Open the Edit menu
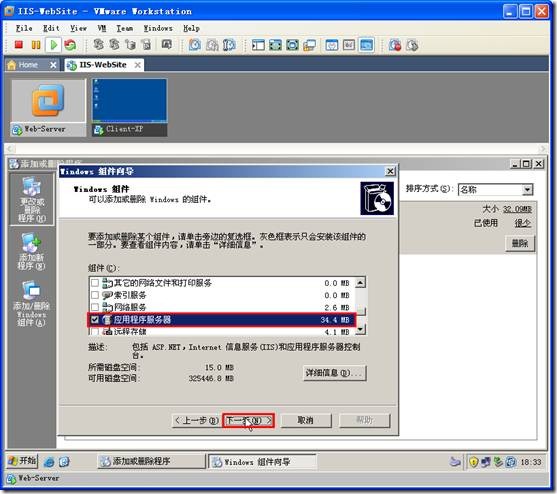This screenshot has width=557, height=494. click(51, 28)
